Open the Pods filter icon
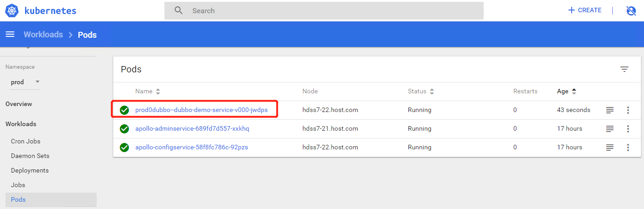The height and width of the screenshot is (209, 644). click(624, 69)
